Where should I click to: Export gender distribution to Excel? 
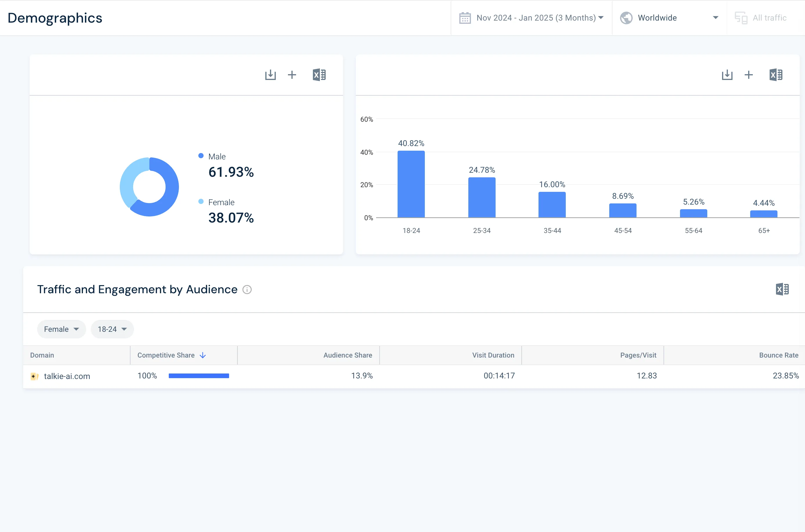click(x=319, y=75)
